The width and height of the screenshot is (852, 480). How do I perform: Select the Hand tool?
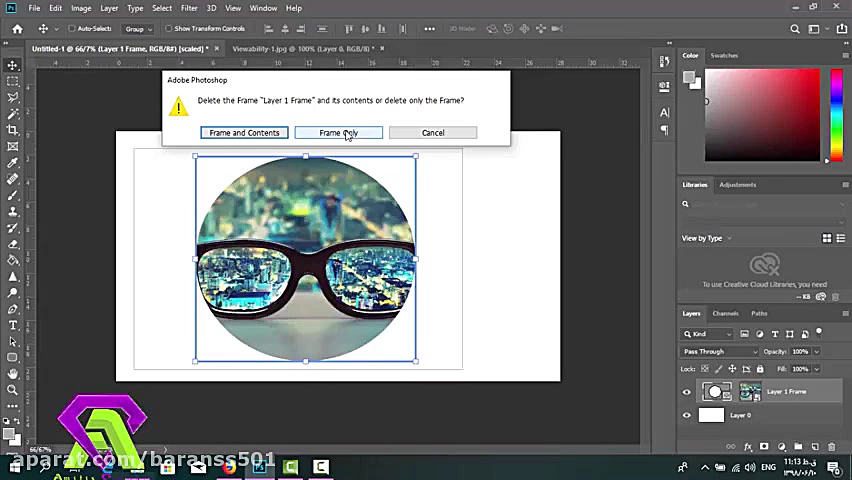click(13, 374)
